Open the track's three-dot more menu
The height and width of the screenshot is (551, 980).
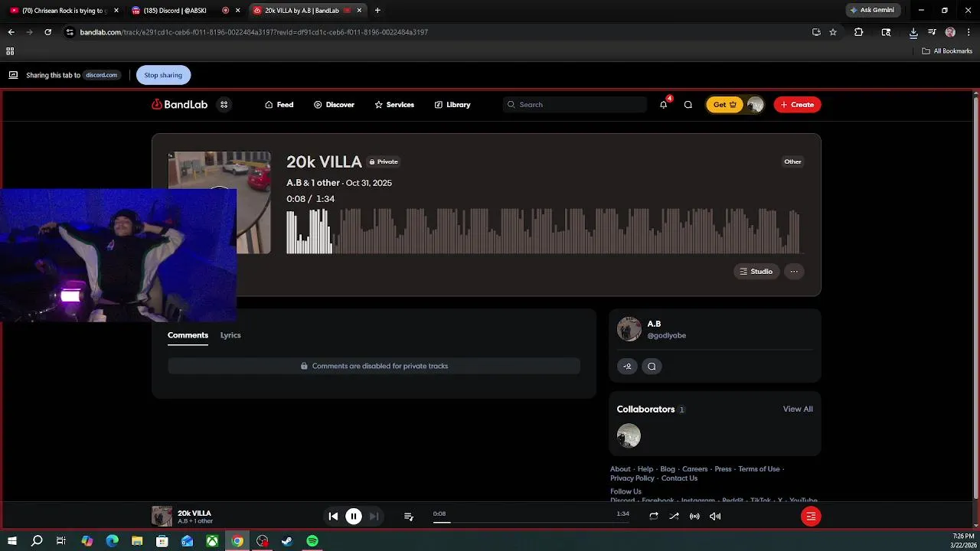(794, 272)
